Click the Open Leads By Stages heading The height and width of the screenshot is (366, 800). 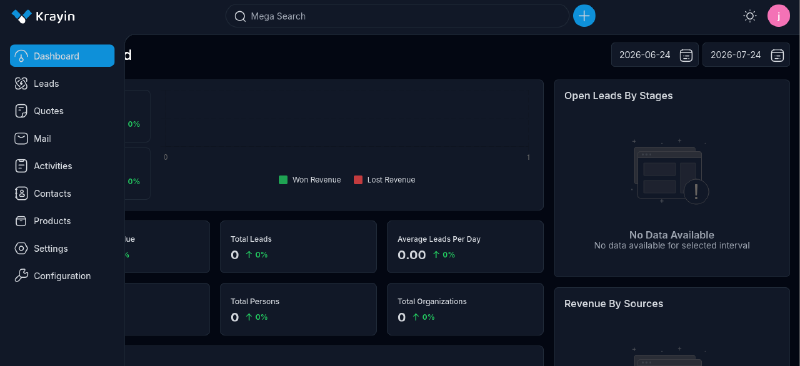pyautogui.click(x=618, y=96)
